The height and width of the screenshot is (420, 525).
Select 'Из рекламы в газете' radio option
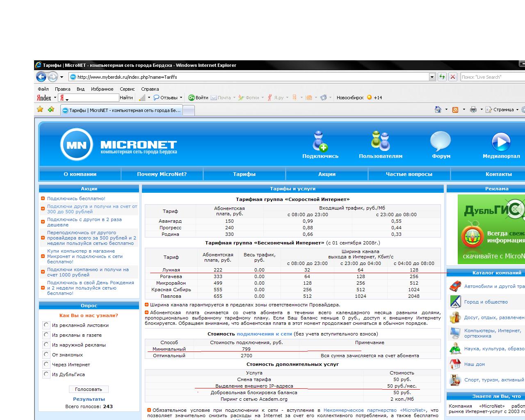point(46,335)
